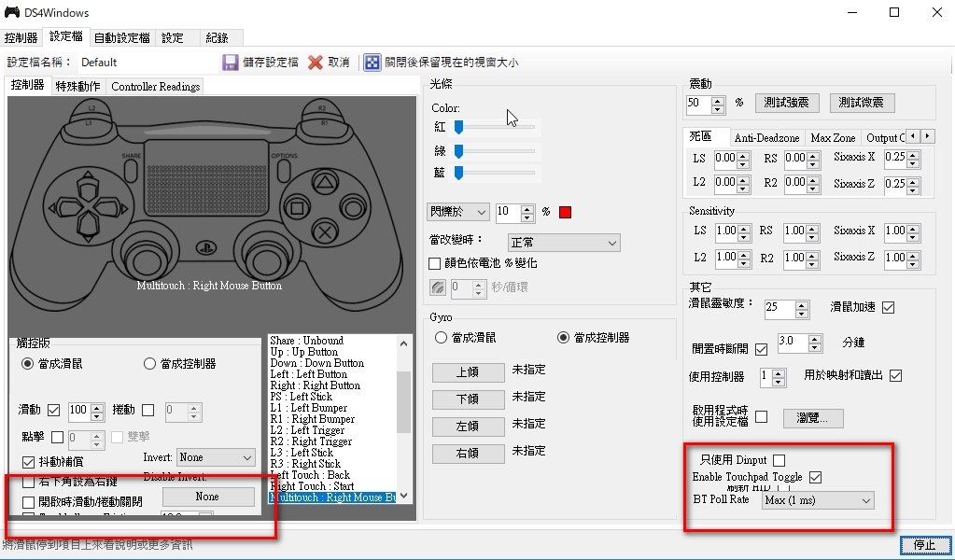Click the keep window size icon

pyautogui.click(x=372, y=63)
